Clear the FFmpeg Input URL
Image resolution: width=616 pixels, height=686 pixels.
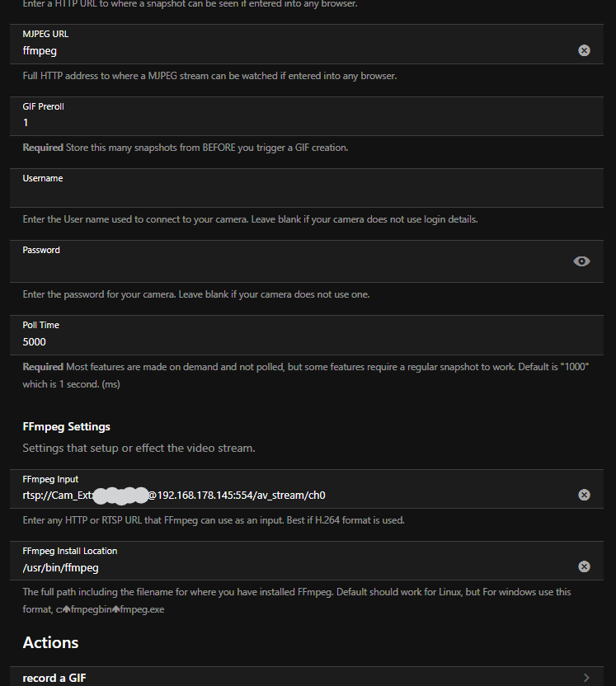pos(584,495)
